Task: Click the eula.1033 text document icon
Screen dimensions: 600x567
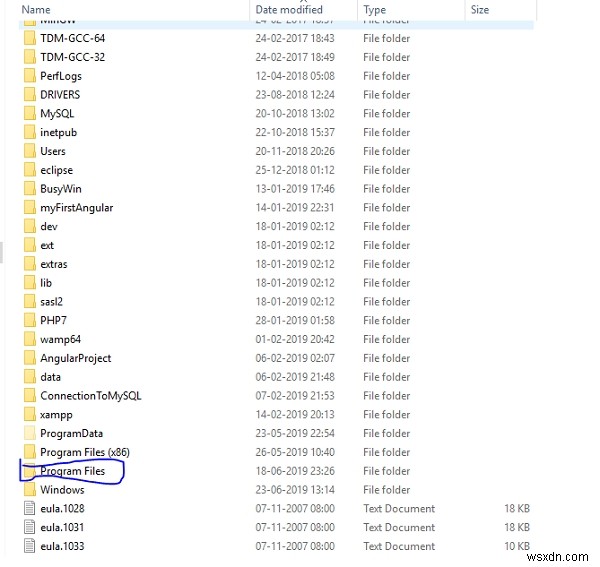Action: [29, 546]
